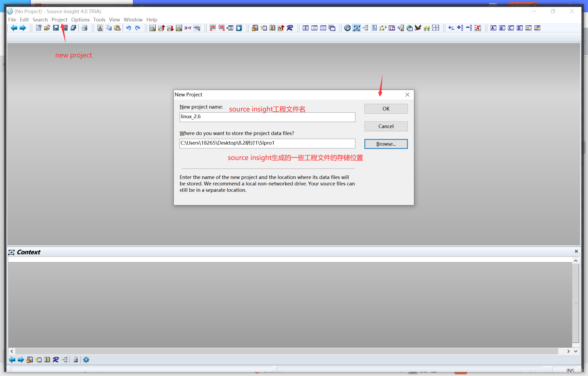Click the project data files path field
The height and width of the screenshot is (376, 588).
tap(267, 143)
